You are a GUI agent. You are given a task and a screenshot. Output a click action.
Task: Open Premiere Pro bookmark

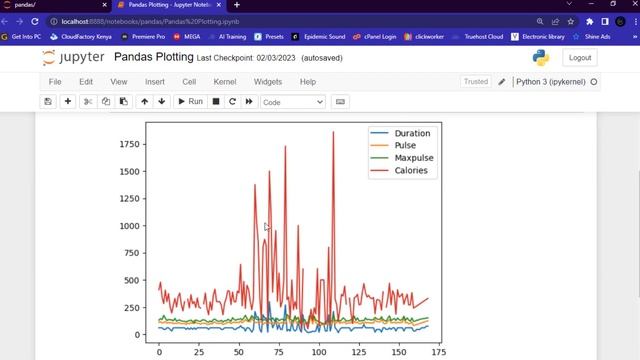(x=143, y=37)
